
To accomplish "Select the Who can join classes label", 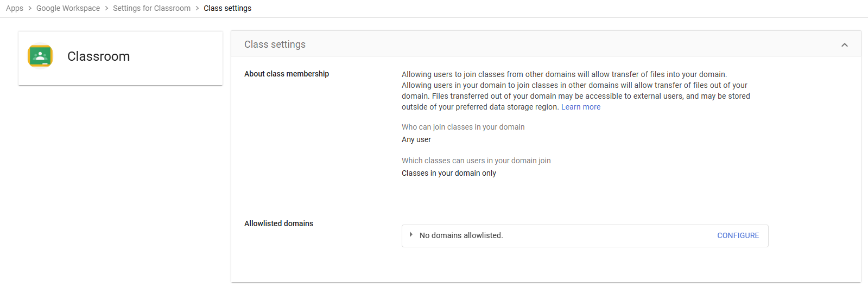I will [463, 127].
